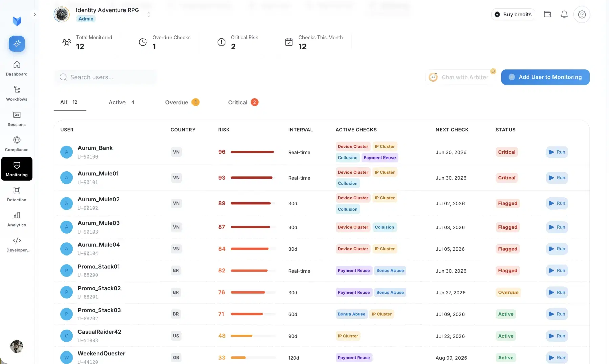This screenshot has width=609, height=364.
Task: Switch to the Critical tab
Action: 243,102
